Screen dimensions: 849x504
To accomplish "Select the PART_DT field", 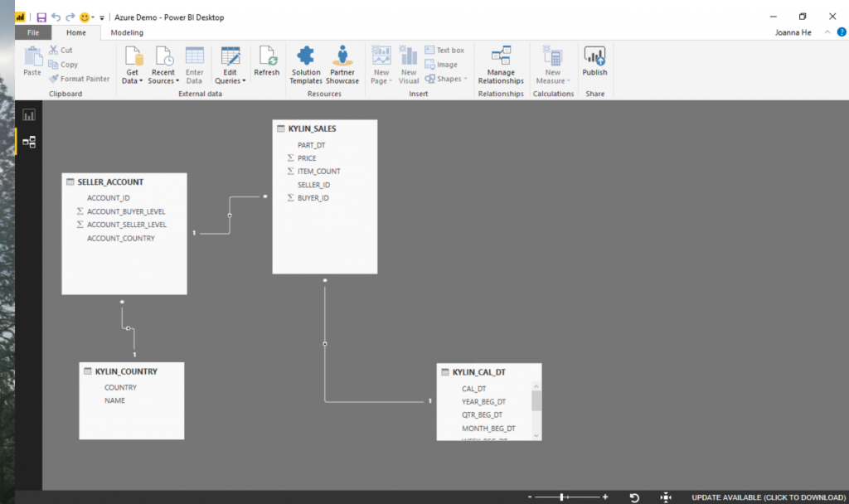I will click(x=312, y=145).
